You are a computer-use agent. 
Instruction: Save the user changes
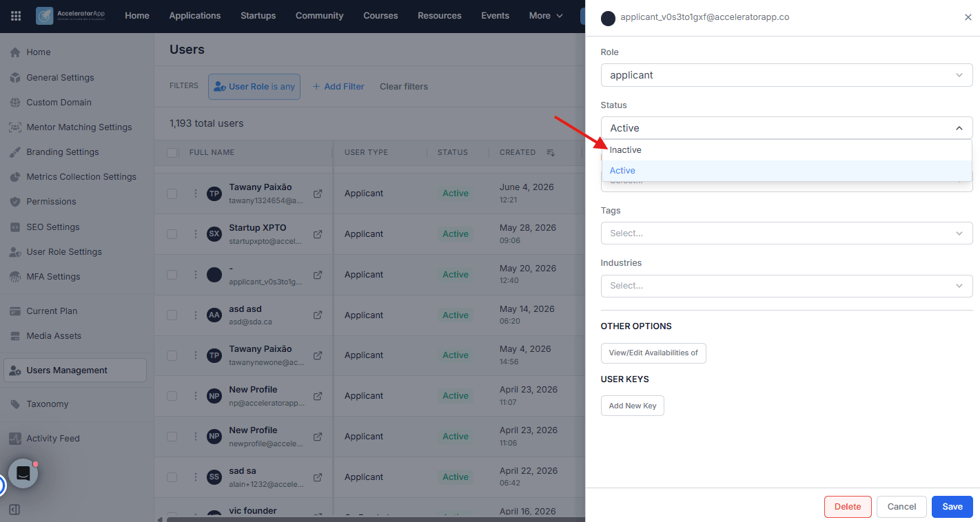pos(952,507)
